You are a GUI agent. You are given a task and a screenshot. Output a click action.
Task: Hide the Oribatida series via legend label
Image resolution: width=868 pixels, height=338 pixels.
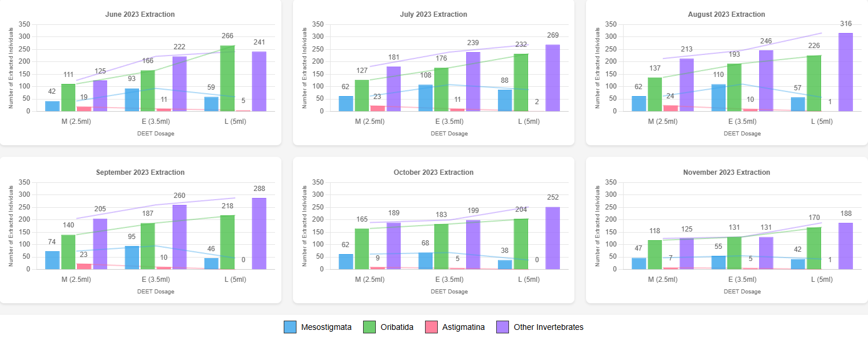(397, 327)
